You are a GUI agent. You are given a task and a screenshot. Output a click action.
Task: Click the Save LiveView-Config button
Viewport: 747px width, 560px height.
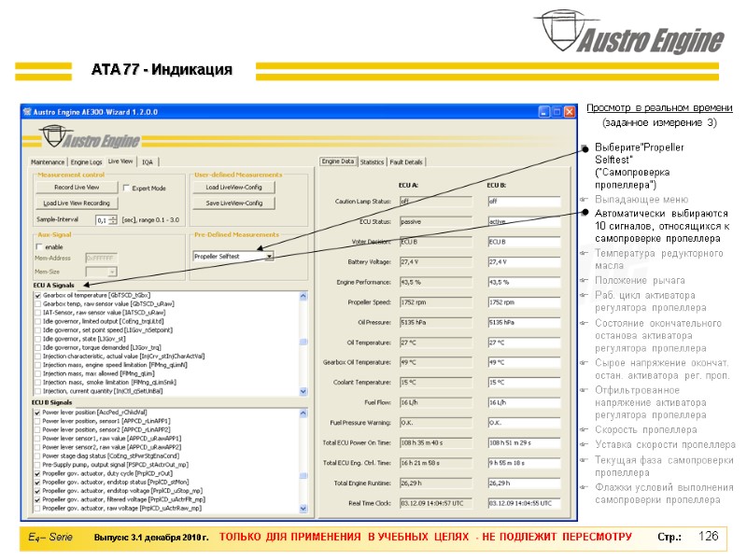[x=234, y=203]
